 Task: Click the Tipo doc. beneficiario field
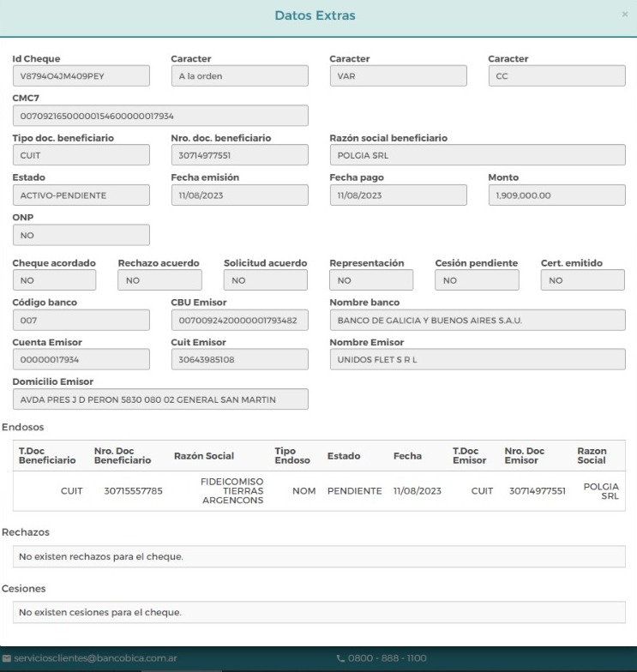[81, 155]
